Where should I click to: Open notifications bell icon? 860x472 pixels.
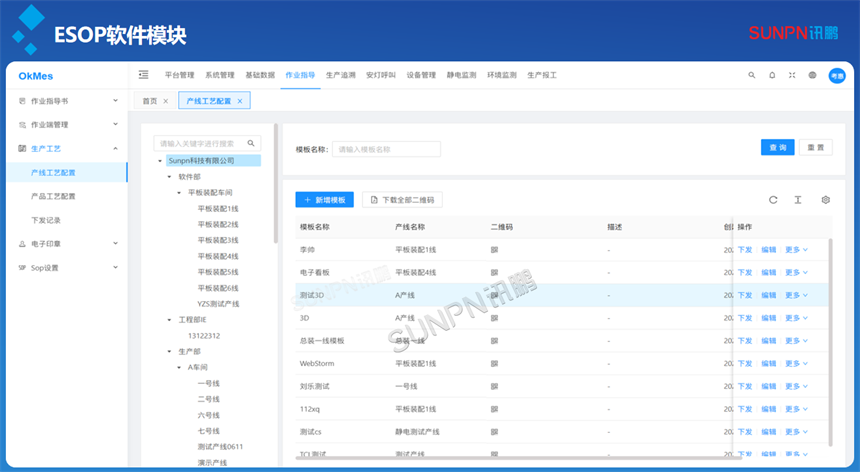click(x=772, y=75)
